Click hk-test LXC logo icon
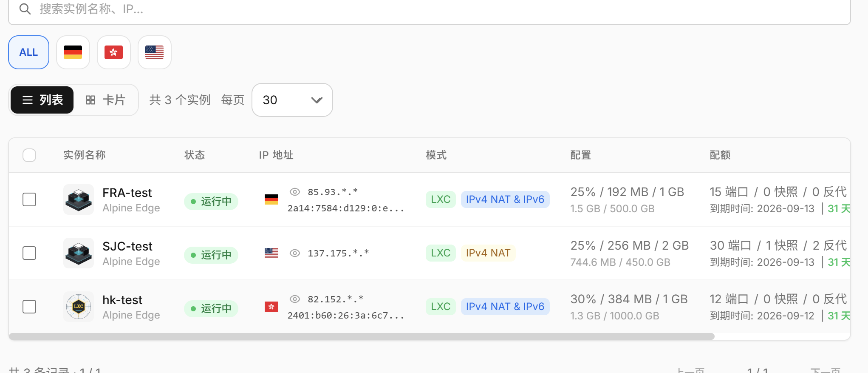 click(79, 307)
